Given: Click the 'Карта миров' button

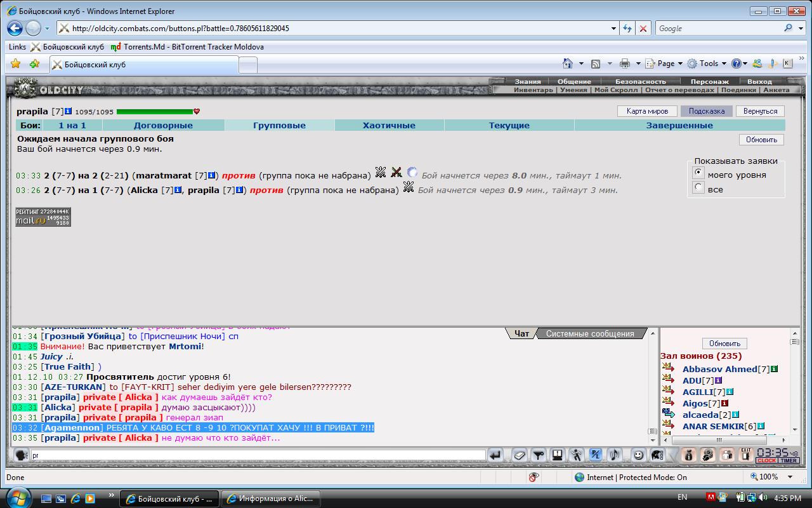Looking at the screenshot, I should pos(647,111).
